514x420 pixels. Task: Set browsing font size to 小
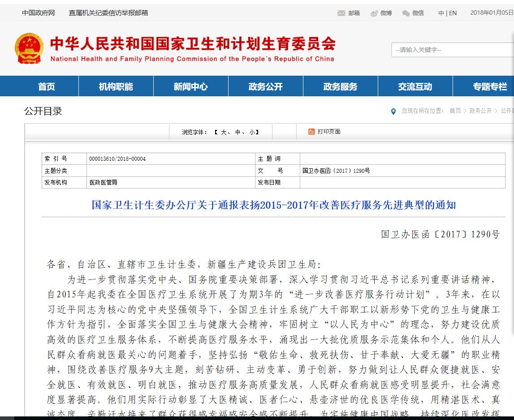(252, 132)
